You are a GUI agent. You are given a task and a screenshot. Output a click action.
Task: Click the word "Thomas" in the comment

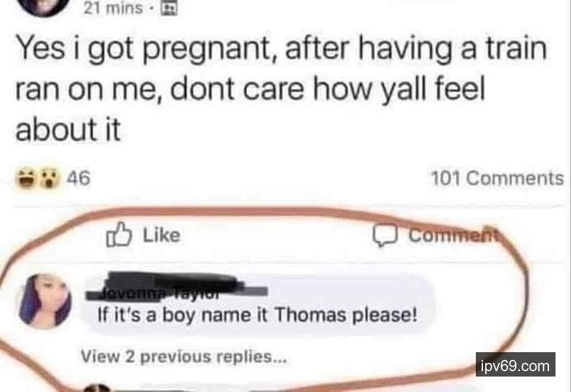pos(310,315)
